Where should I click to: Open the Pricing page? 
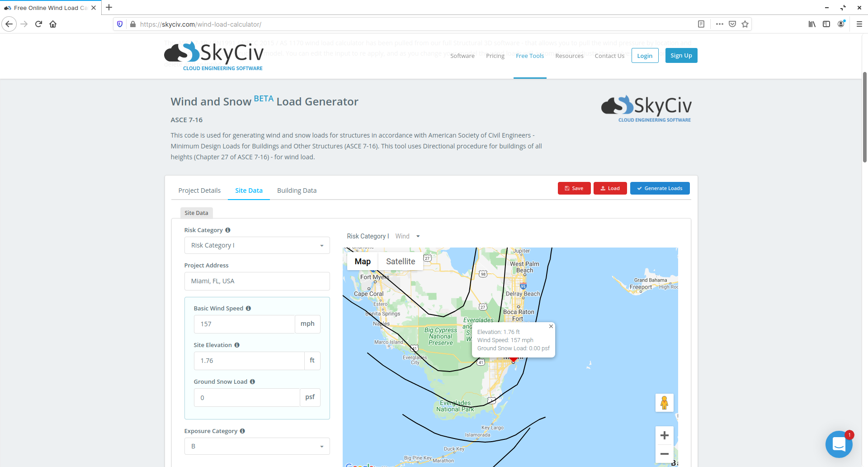495,56
